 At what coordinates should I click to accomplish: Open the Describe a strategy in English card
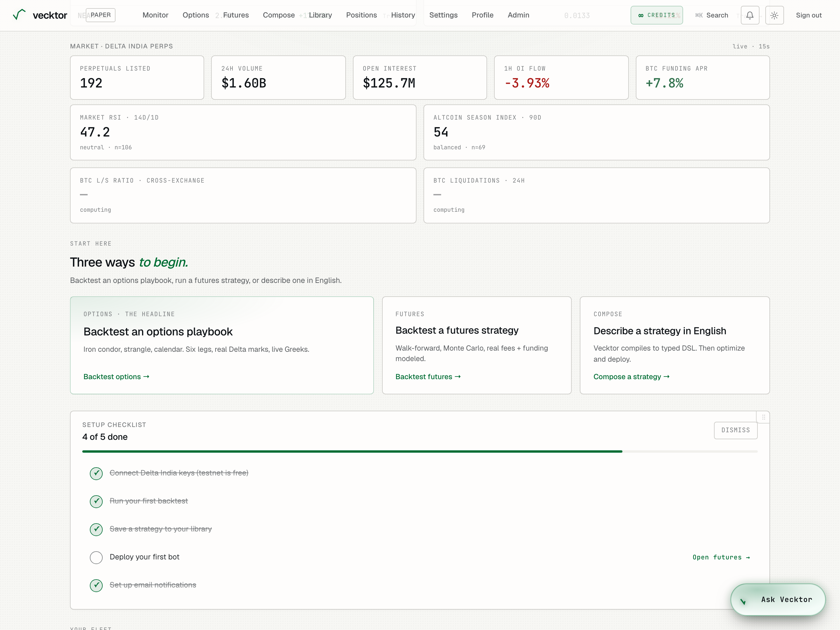click(x=674, y=345)
